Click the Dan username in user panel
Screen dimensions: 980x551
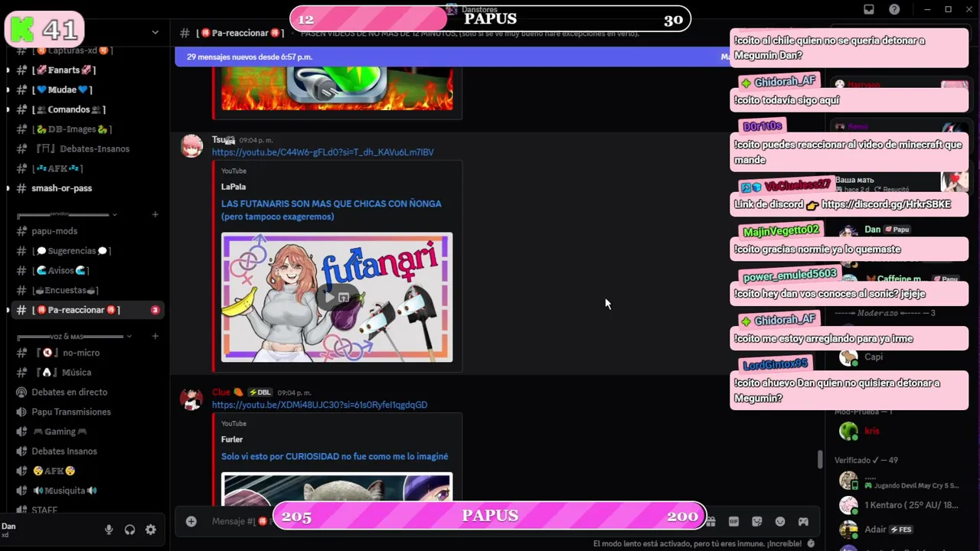(8, 527)
